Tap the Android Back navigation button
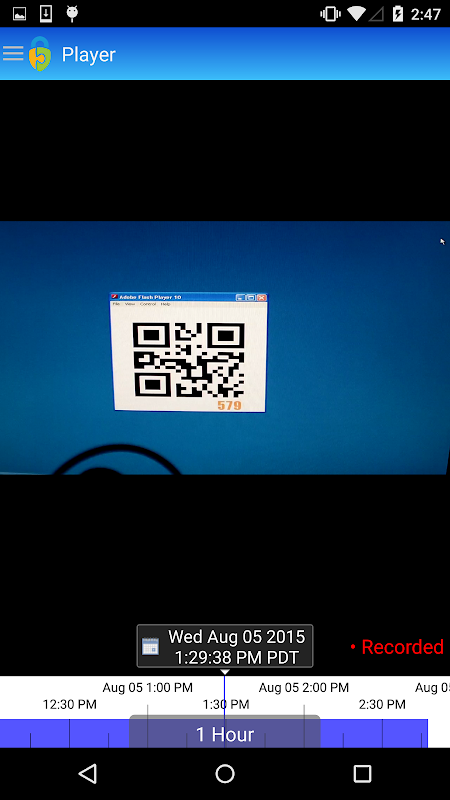Image resolution: width=450 pixels, height=800 pixels. point(88,773)
